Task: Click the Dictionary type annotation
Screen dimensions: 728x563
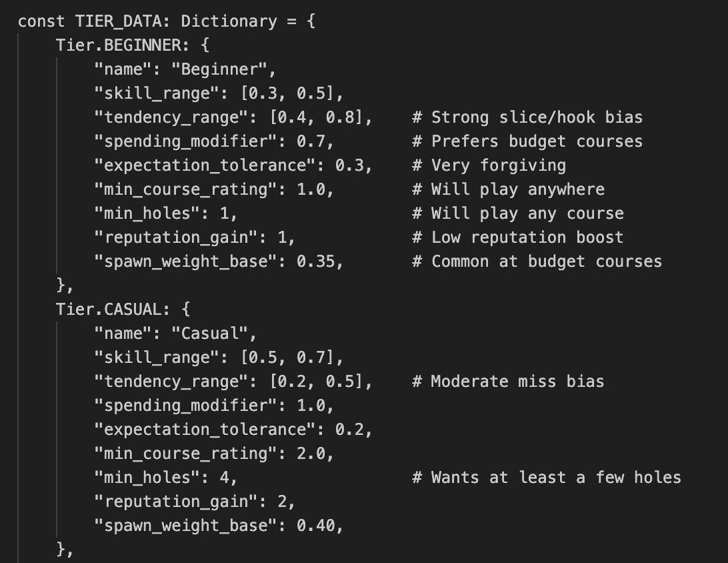Action: pyautogui.click(x=229, y=21)
